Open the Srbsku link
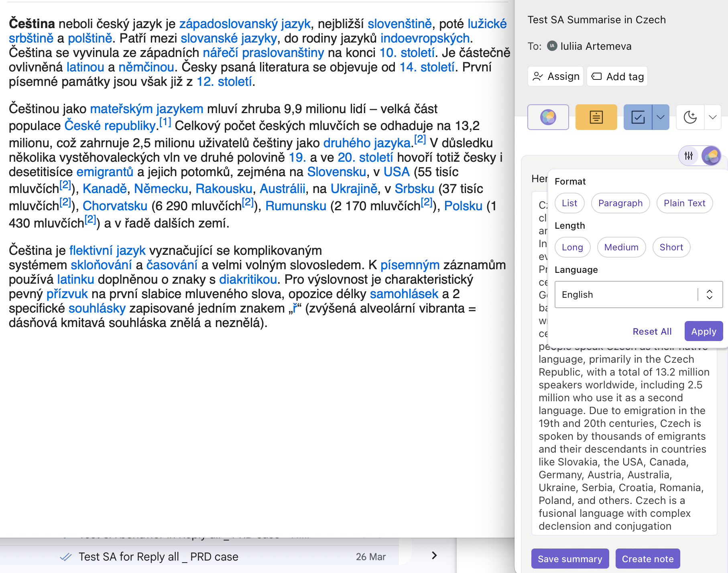 click(415, 189)
